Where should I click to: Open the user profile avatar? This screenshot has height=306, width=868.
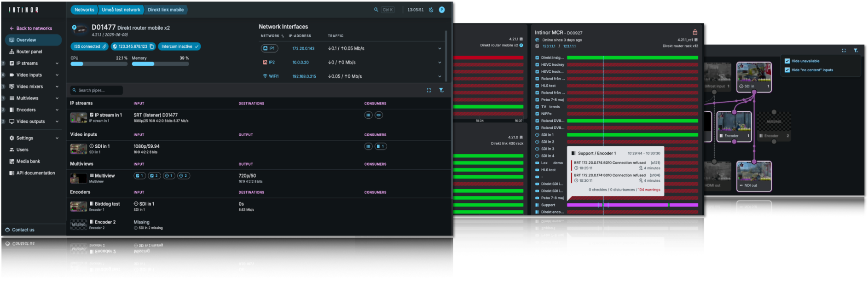tap(442, 10)
